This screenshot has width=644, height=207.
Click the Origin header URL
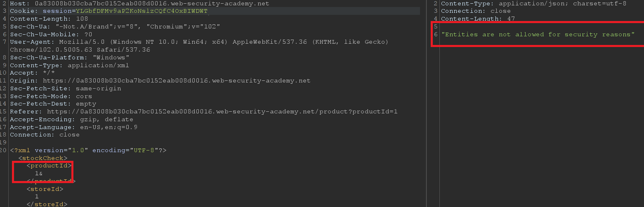tap(177, 81)
